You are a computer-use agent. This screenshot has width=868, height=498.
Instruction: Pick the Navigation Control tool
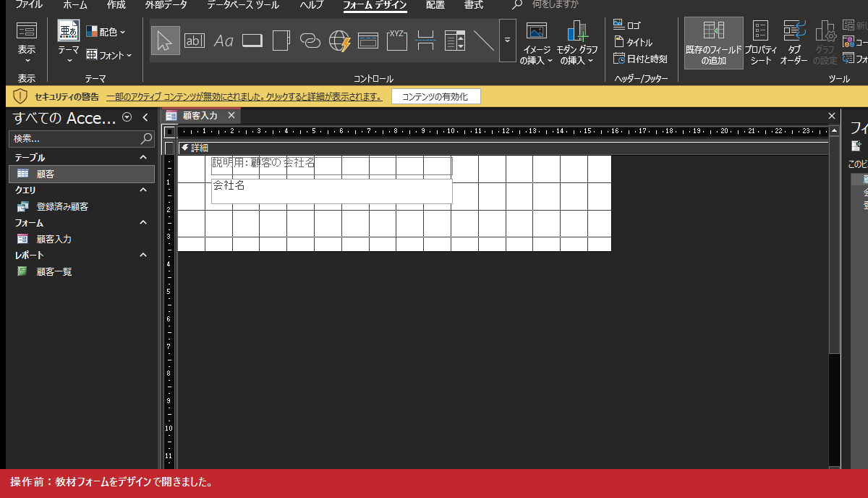coord(368,41)
